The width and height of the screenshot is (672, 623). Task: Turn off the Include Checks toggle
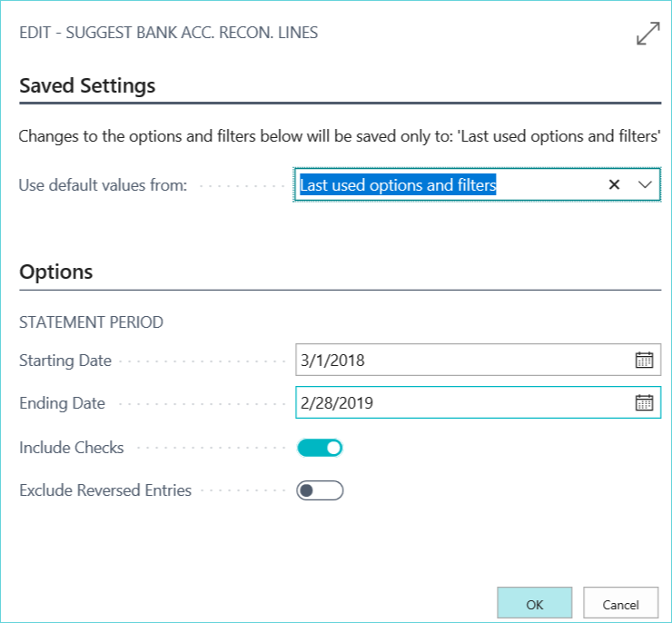pyautogui.click(x=320, y=448)
